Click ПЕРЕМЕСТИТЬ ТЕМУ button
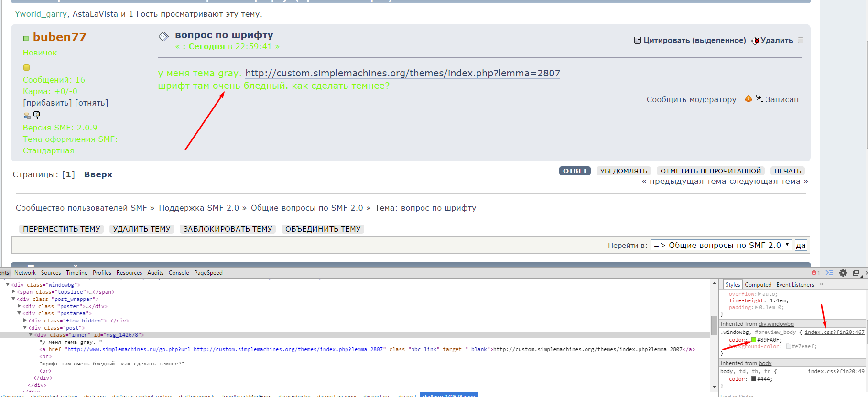The image size is (868, 397). (62, 229)
